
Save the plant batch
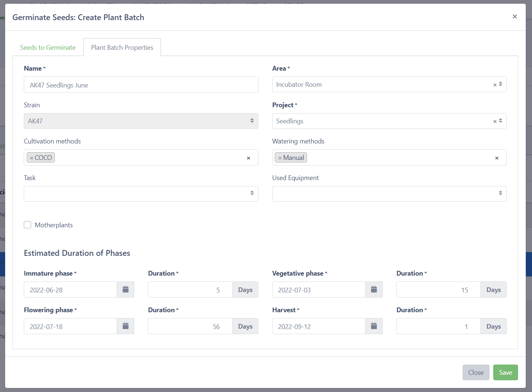pyautogui.click(x=505, y=372)
